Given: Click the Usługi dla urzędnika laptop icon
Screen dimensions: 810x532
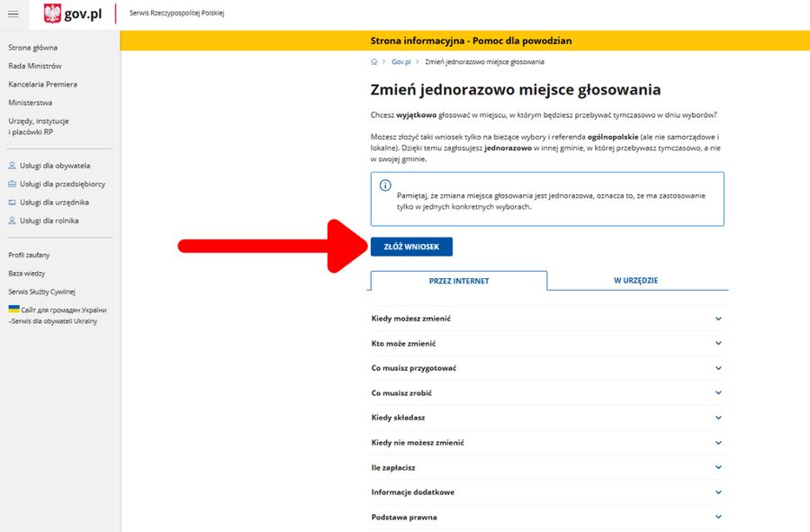Looking at the screenshot, I should (x=12, y=203).
